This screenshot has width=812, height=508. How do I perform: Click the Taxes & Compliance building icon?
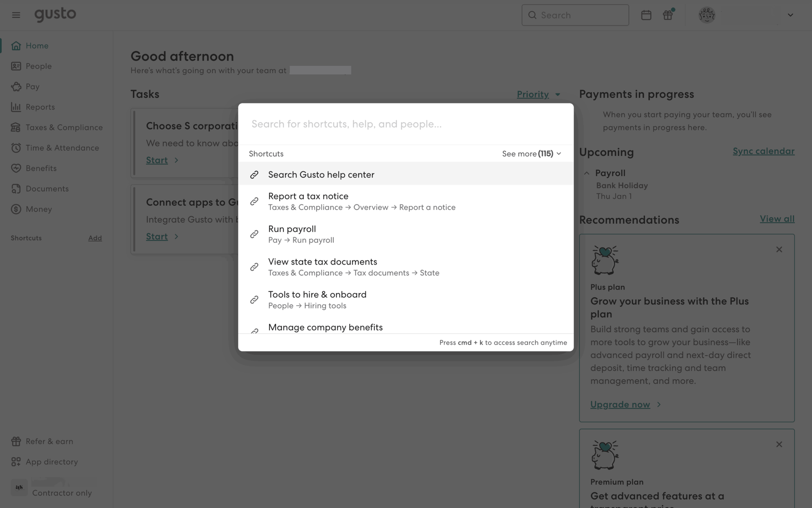click(x=16, y=127)
